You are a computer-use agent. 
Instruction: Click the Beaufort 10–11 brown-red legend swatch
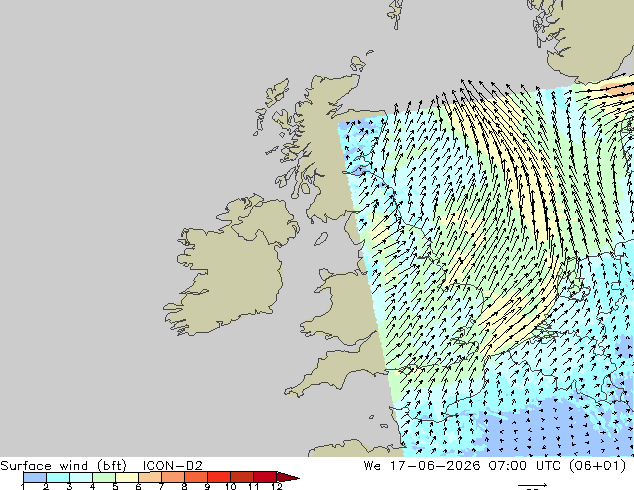pyautogui.click(x=242, y=477)
